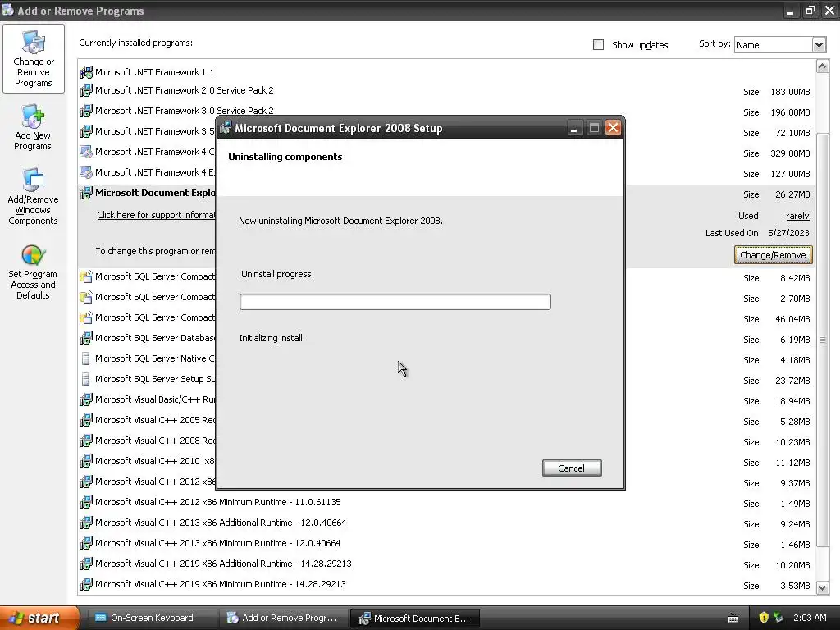Click the 183.00MB size value

(x=790, y=92)
